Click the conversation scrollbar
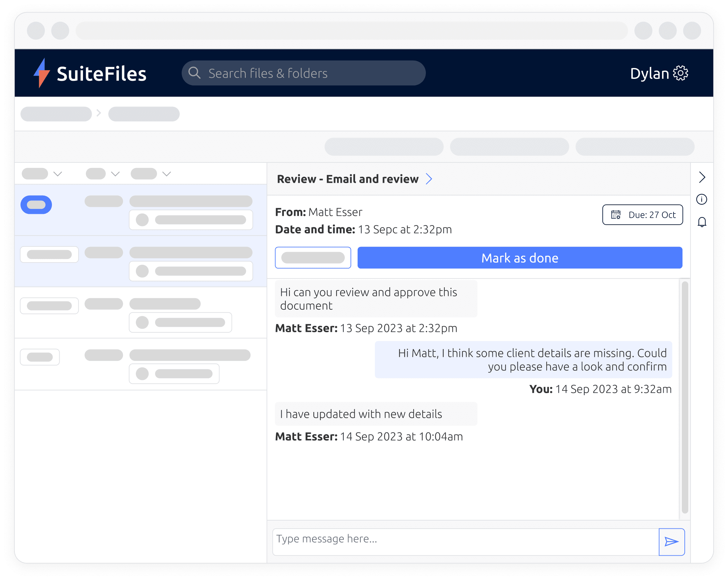This screenshot has width=728, height=580. (x=685, y=397)
